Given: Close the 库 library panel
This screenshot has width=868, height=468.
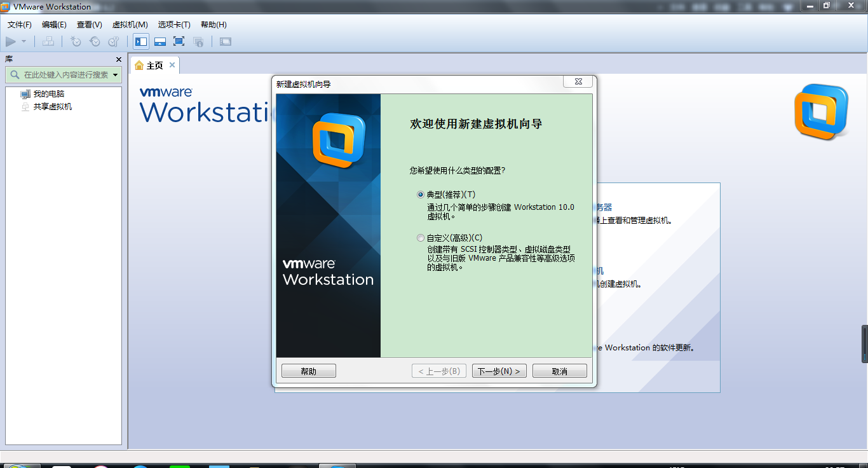Looking at the screenshot, I should [x=118, y=59].
